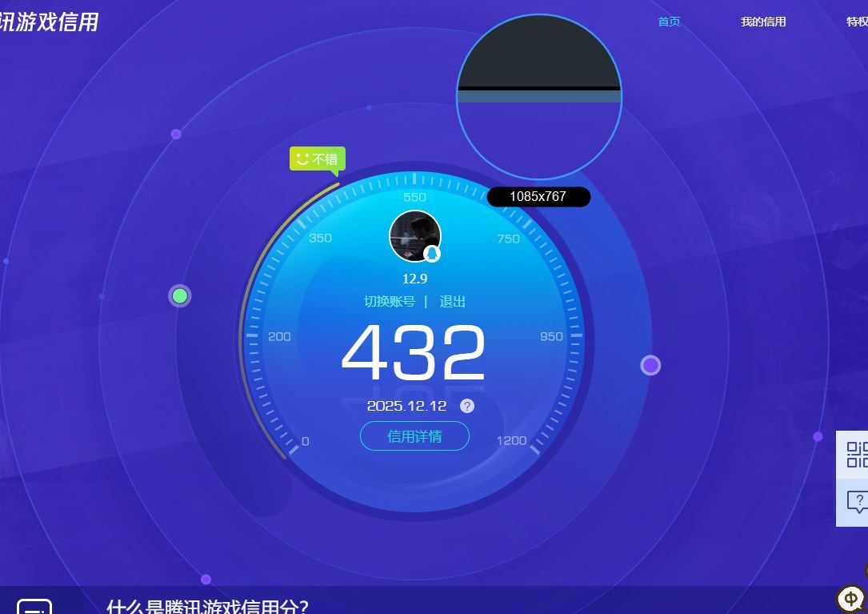Click the green dot on the left orbit ring
Screen dimensions: 868x614
(x=179, y=295)
